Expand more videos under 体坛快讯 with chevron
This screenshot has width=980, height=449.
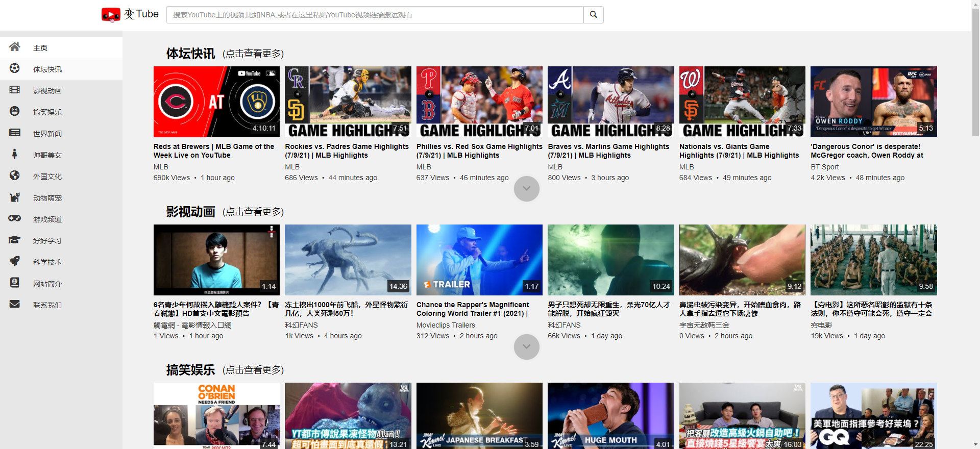pos(527,189)
